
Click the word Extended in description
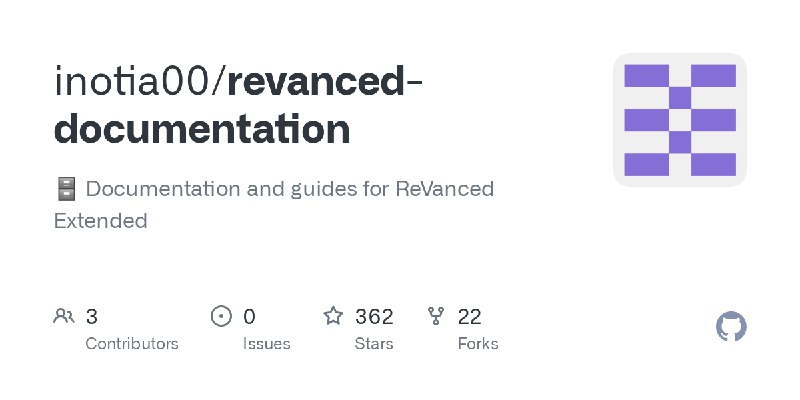pyautogui.click(x=101, y=221)
